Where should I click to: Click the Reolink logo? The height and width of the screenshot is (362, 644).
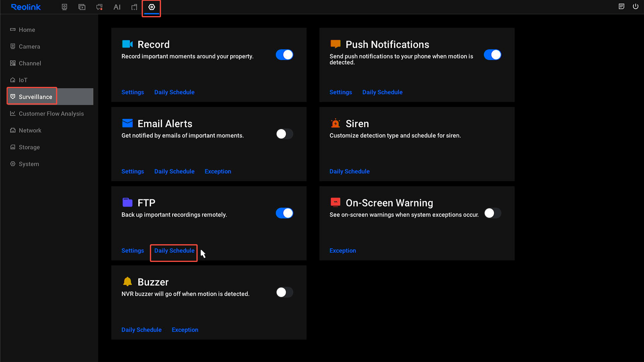point(26,7)
